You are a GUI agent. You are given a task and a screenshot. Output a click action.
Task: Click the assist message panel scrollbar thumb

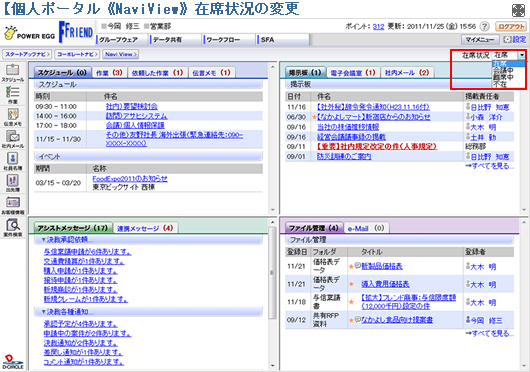[272, 272]
